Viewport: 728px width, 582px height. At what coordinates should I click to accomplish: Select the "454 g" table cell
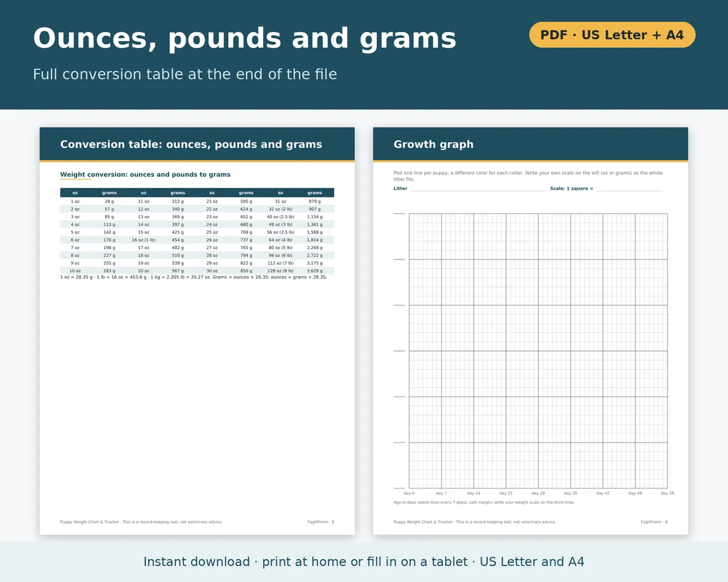click(178, 240)
